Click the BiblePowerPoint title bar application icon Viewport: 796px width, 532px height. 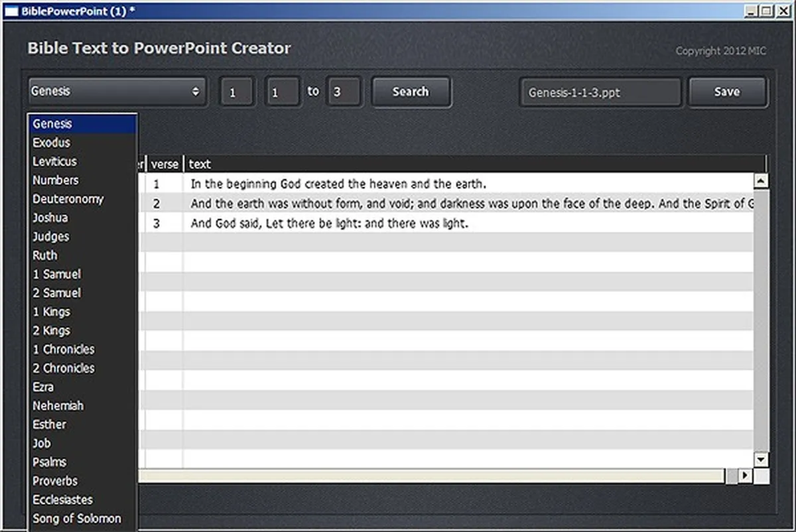click(10, 11)
